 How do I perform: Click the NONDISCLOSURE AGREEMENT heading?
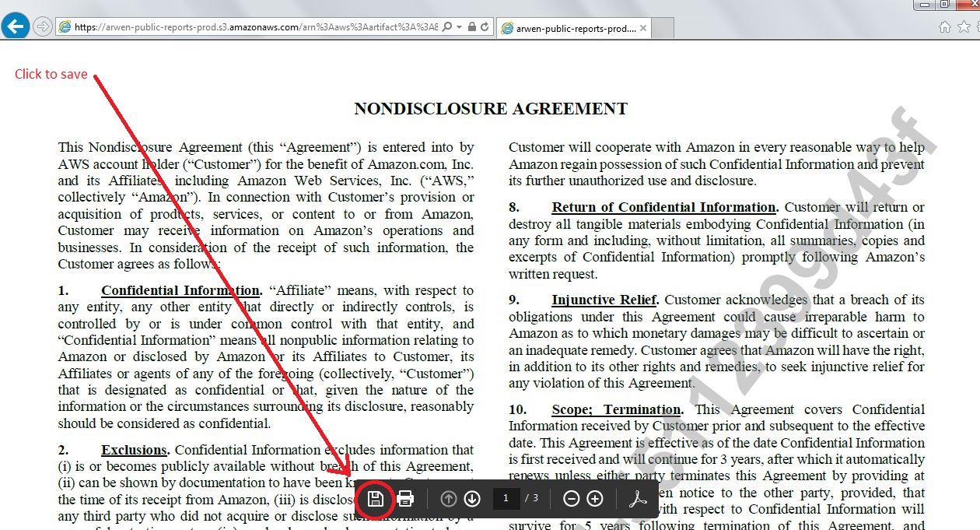(491, 109)
